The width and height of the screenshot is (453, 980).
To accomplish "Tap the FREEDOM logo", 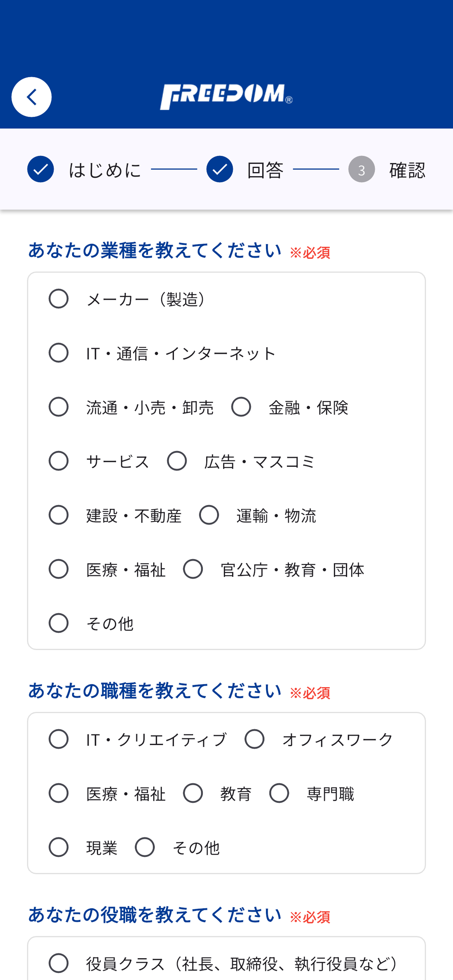I will click(226, 97).
